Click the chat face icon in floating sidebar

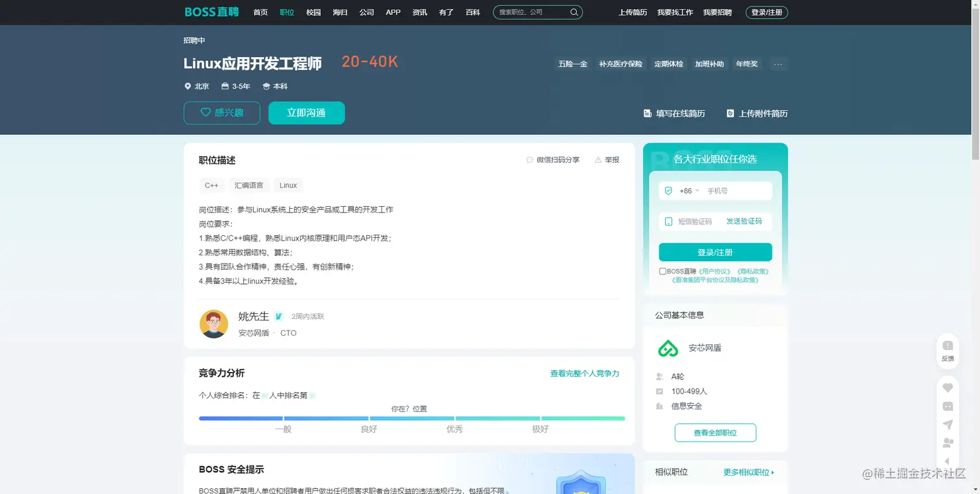tap(948, 406)
